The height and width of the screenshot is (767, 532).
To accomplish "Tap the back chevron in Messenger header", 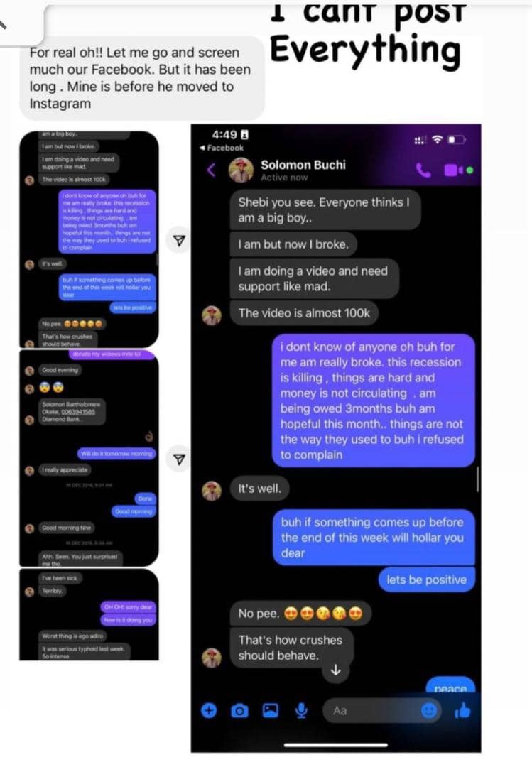I will pos(212,170).
